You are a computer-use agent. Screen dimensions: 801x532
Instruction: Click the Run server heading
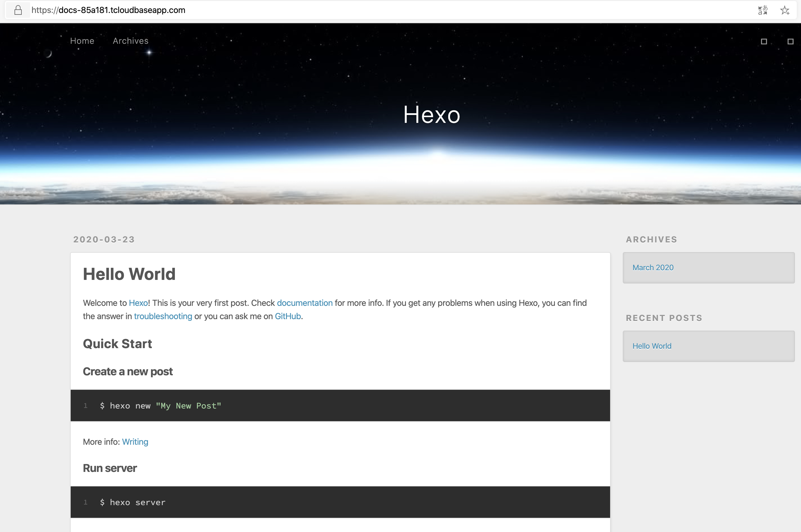tap(110, 468)
